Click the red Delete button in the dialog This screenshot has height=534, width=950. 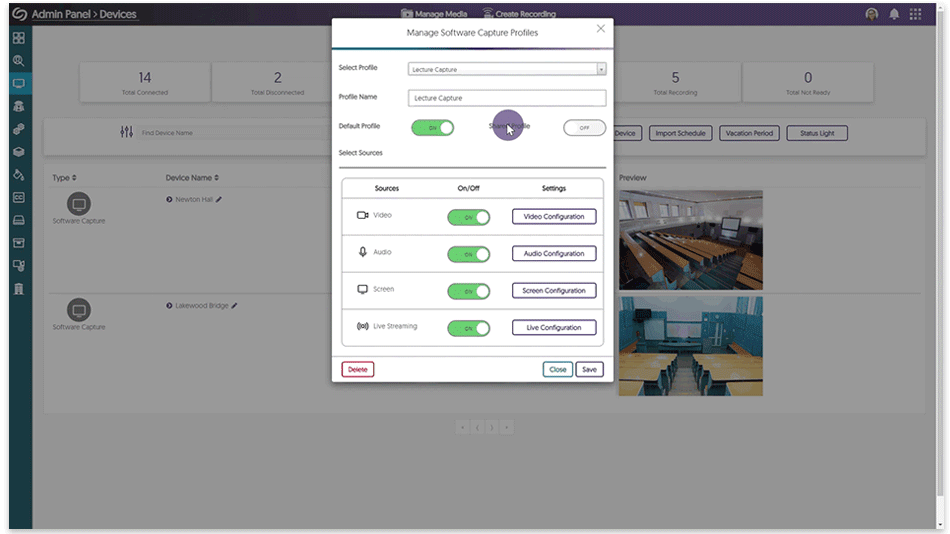click(x=357, y=369)
